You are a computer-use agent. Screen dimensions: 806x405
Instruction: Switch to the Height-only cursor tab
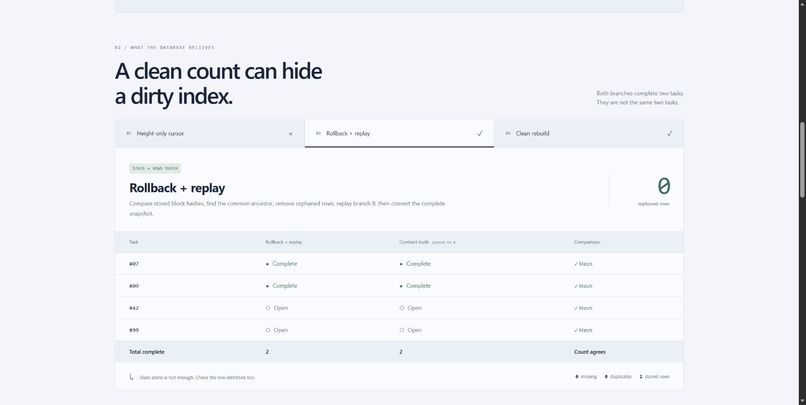(210, 134)
